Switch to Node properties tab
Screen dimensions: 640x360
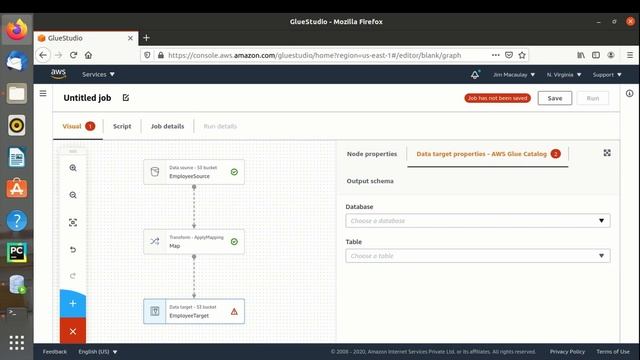pyautogui.click(x=372, y=154)
